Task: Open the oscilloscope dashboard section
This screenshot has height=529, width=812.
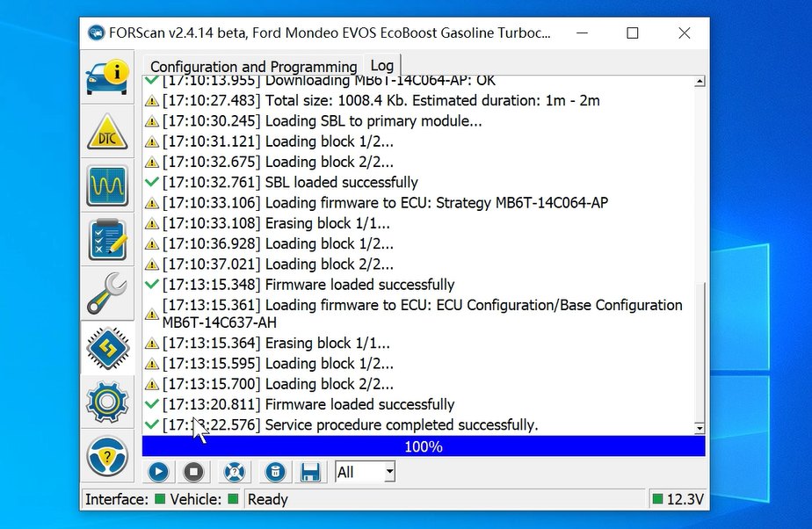Action: (106, 186)
